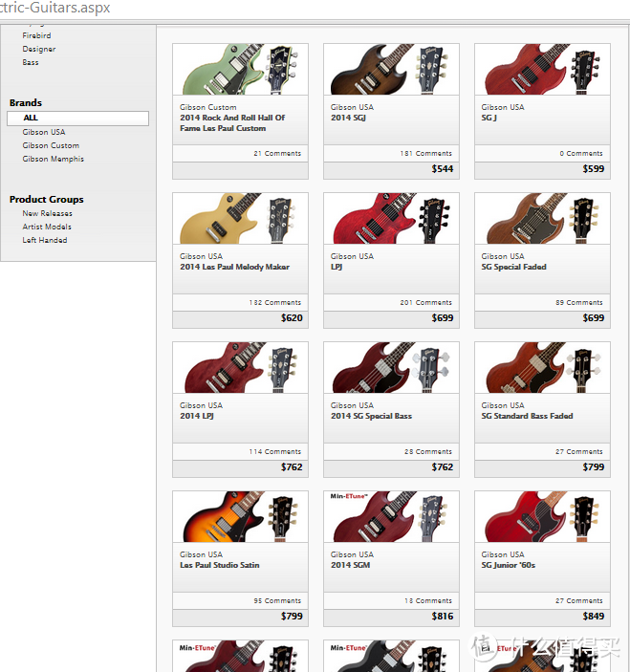The height and width of the screenshot is (672, 630).
Task: Filter by Gibson USA brand
Action: pyautogui.click(x=44, y=132)
